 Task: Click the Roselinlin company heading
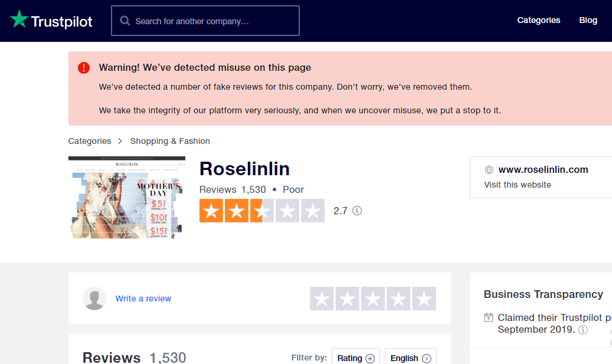[245, 169]
